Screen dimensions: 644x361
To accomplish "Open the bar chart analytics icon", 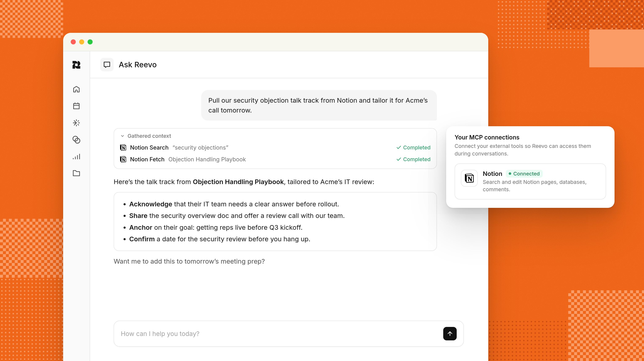I will (76, 157).
